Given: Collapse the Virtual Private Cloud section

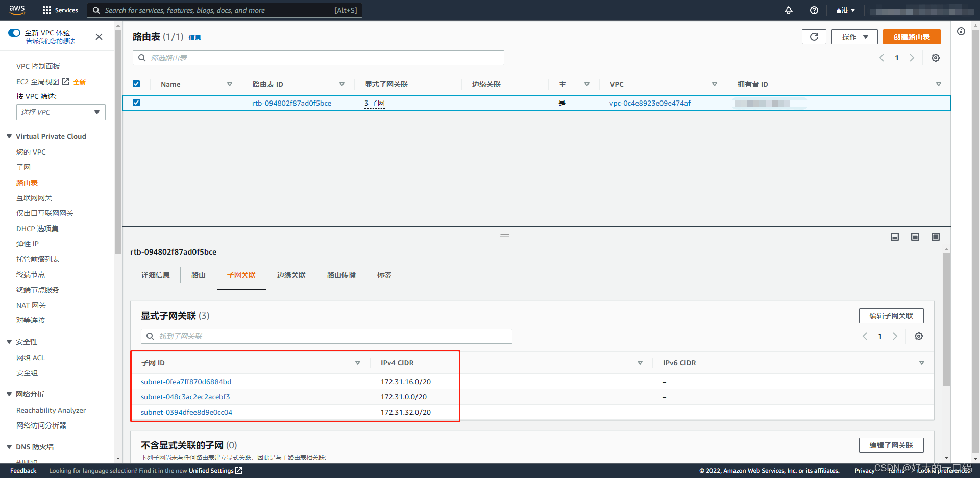Looking at the screenshot, I should [9, 136].
